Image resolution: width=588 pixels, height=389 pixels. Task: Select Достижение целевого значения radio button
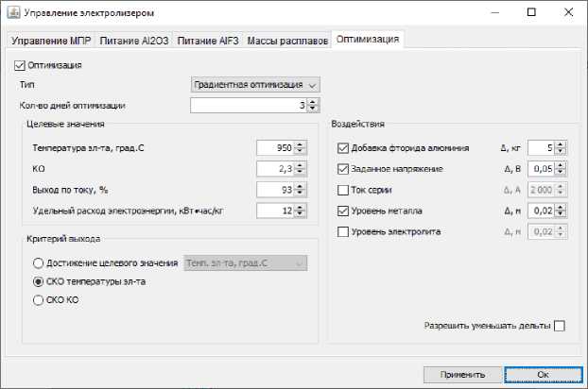click(38, 263)
